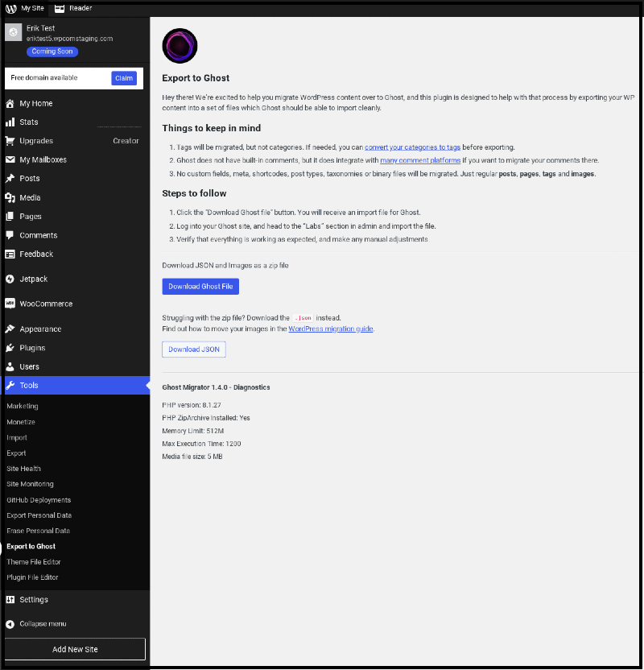
Task: Open Stats via the bar chart icon
Action: point(10,122)
